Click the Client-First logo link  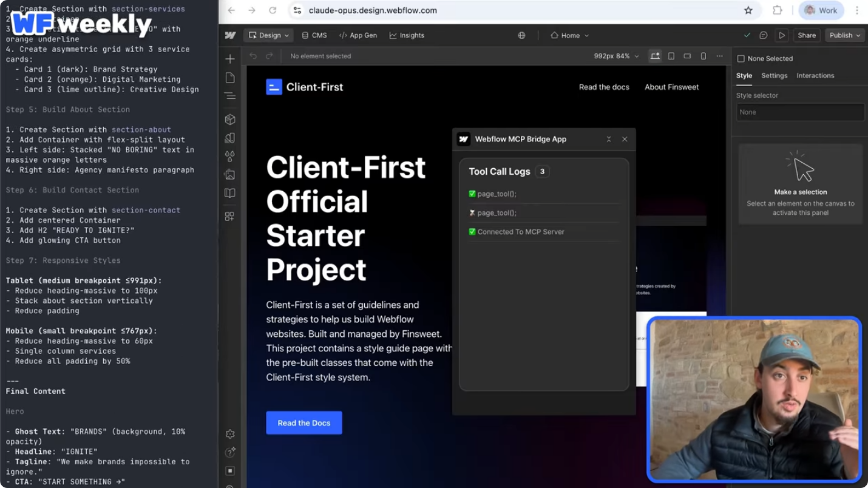[305, 87]
